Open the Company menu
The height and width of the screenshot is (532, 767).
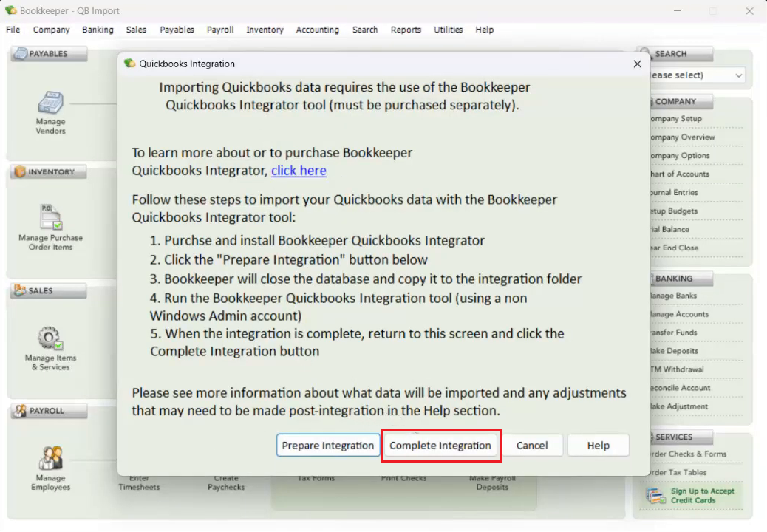pyautogui.click(x=52, y=30)
